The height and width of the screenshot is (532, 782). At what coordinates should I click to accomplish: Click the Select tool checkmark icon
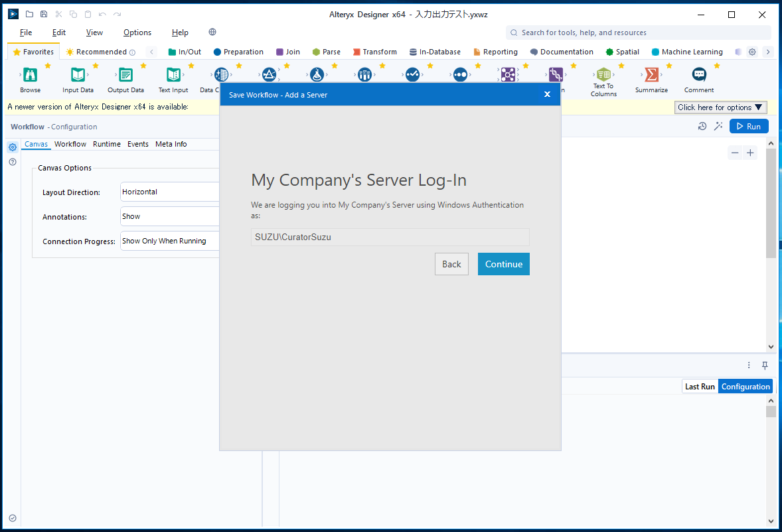pos(413,74)
